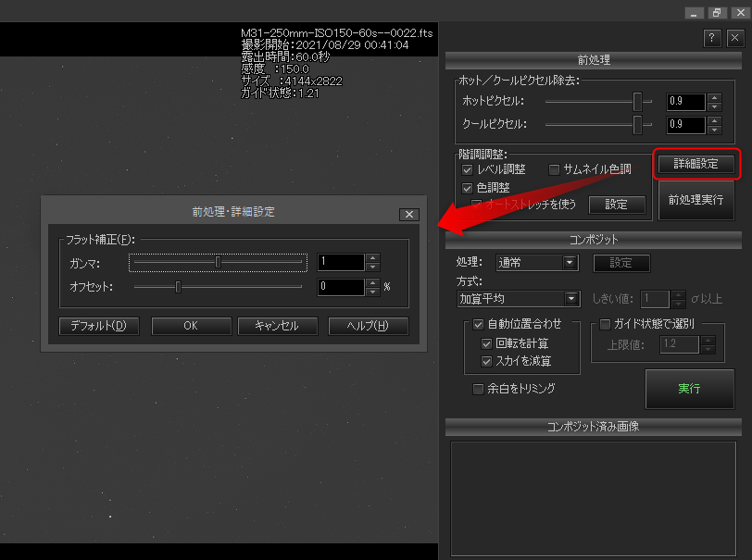Click the ガンマ slider handle
Viewport: 752px width, 560px height.
click(x=218, y=262)
